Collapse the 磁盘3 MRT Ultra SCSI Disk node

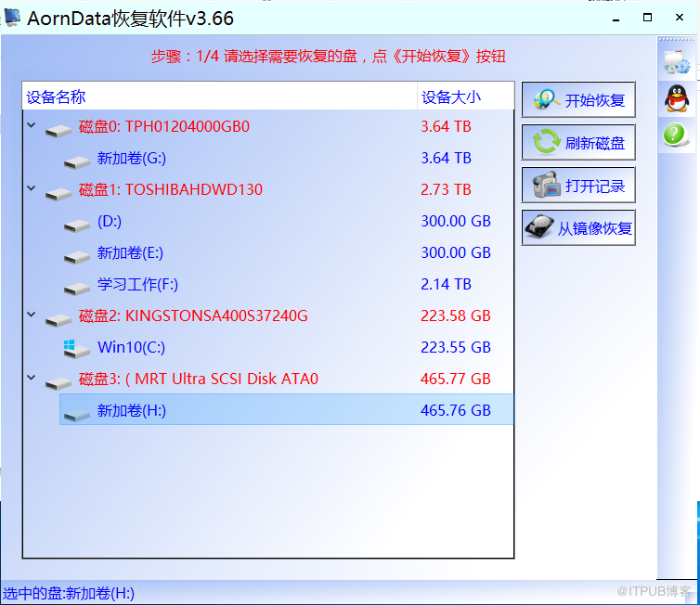pos(32,378)
